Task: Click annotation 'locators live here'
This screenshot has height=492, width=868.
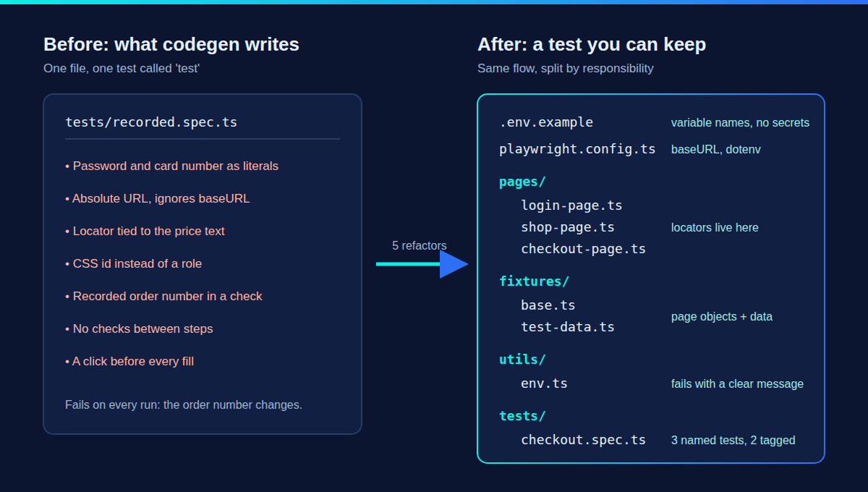Action: (x=715, y=228)
